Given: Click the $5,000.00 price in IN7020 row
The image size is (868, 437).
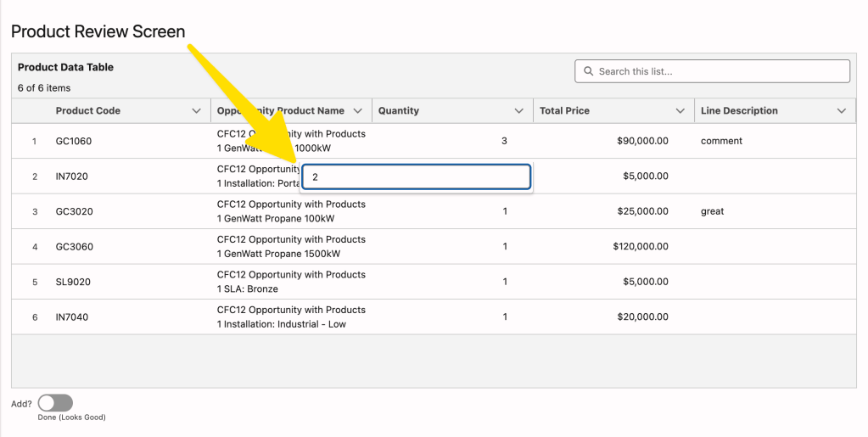Looking at the screenshot, I should point(646,176).
